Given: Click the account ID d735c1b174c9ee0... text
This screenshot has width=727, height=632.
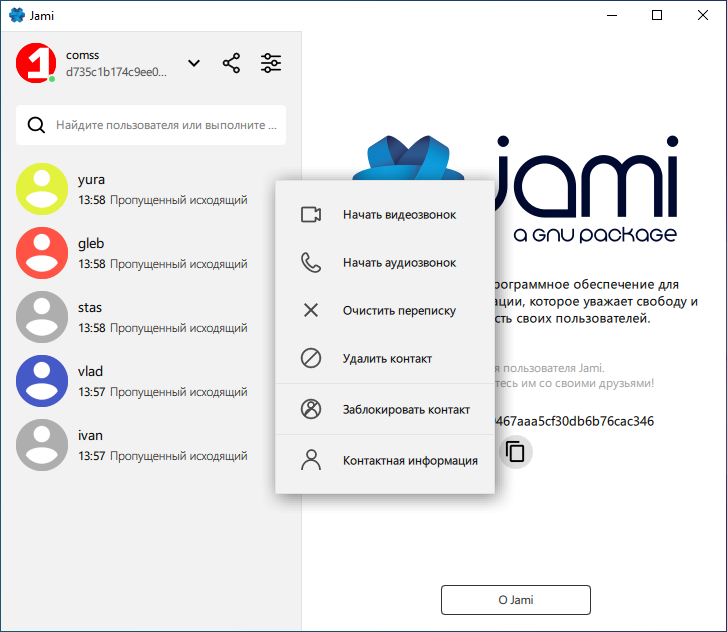Looking at the screenshot, I should pos(116,72).
